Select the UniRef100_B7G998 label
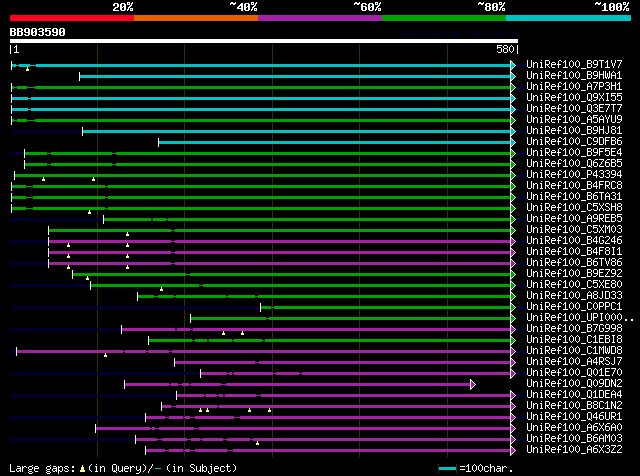The width and height of the screenshot is (640, 476). [574, 329]
